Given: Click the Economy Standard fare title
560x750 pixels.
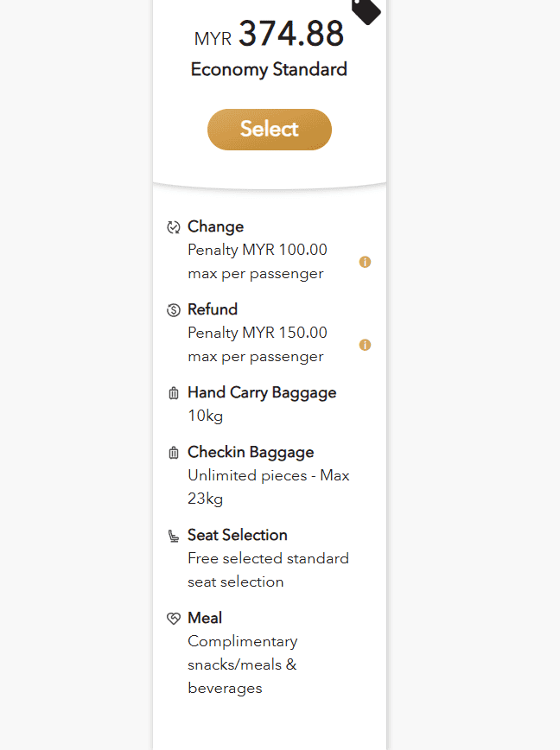Looking at the screenshot, I should 269,69.
